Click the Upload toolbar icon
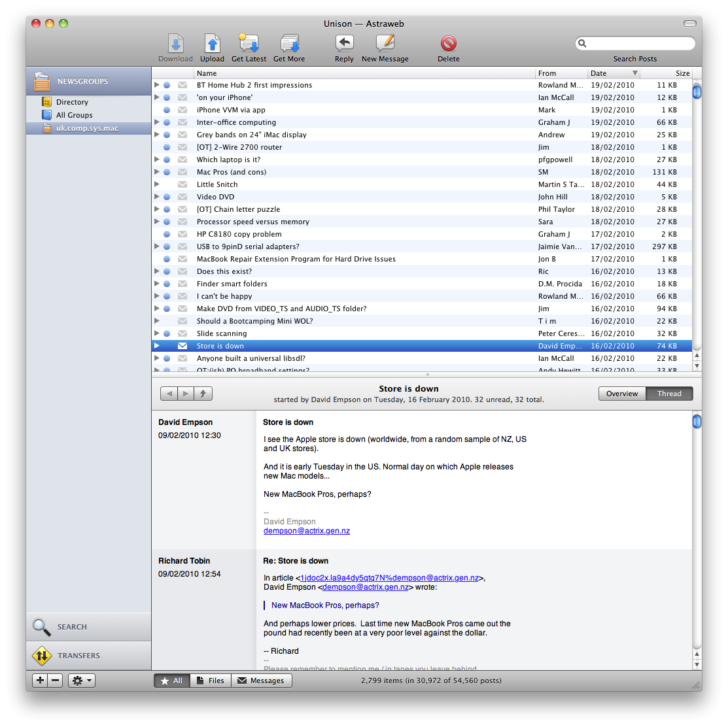The height and width of the screenshot is (727, 728). click(x=212, y=44)
